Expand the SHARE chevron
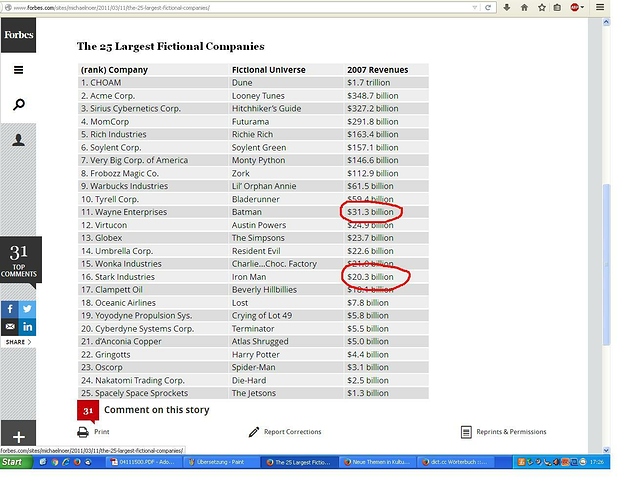 click(29, 342)
